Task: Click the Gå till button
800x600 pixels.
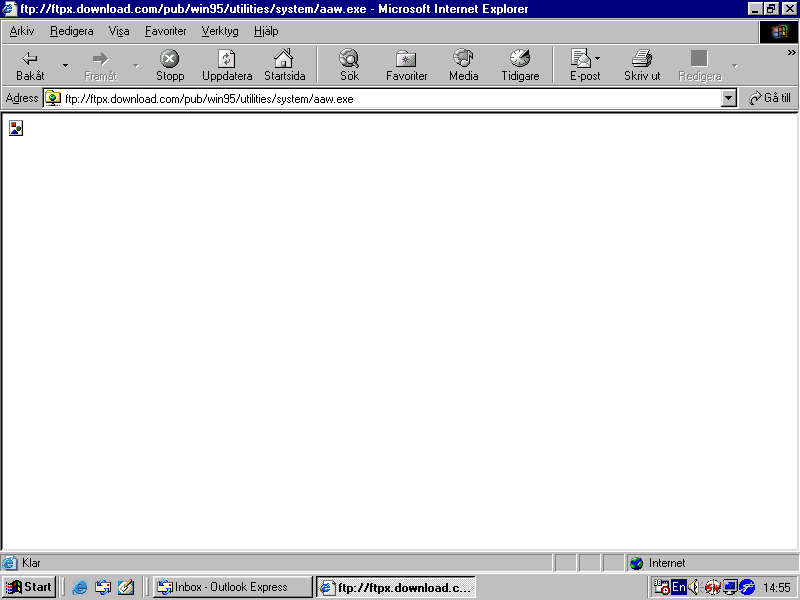Action: coord(769,98)
